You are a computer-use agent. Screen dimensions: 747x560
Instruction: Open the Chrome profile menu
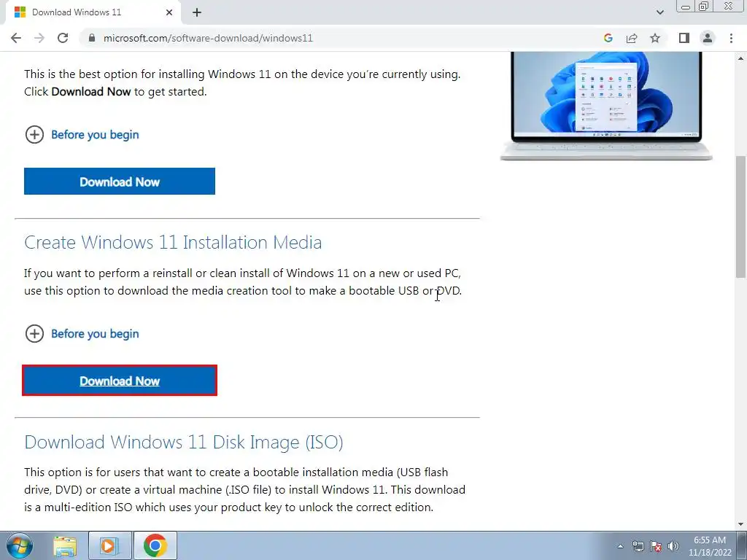708,38
